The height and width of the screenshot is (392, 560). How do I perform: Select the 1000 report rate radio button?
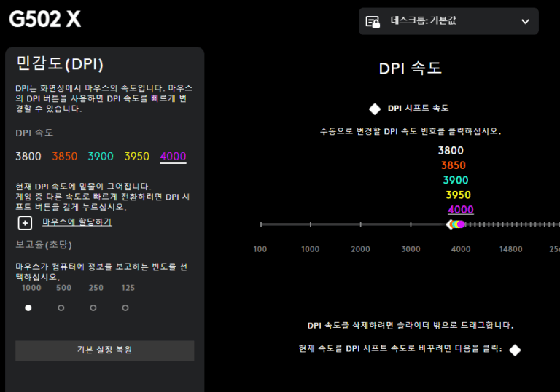tap(28, 307)
